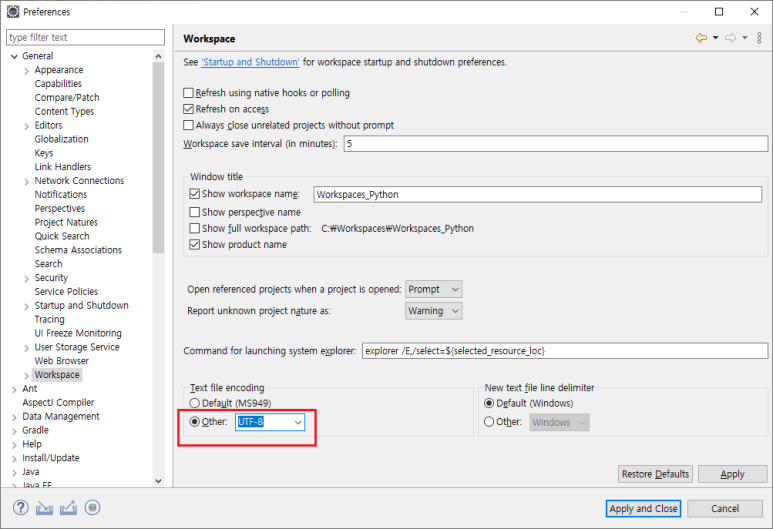
Task: Open the 'Startup and Shutdown' link
Action: (x=250, y=62)
